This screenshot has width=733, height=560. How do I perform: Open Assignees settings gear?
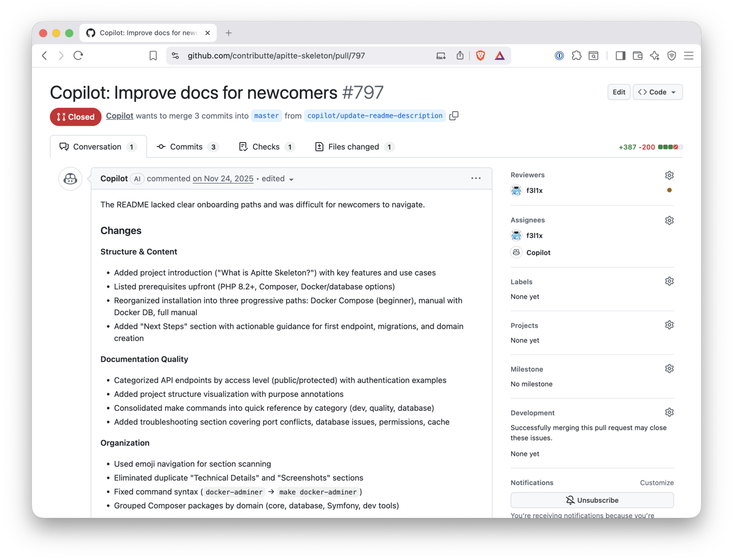tap(669, 220)
